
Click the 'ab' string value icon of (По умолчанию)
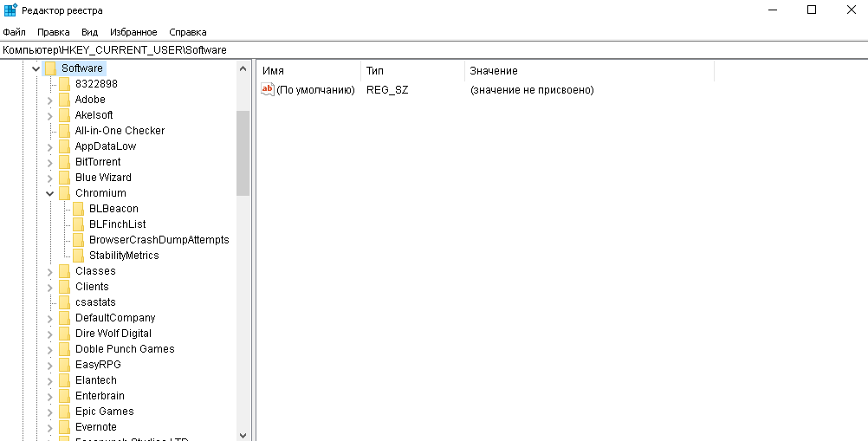pyautogui.click(x=268, y=89)
